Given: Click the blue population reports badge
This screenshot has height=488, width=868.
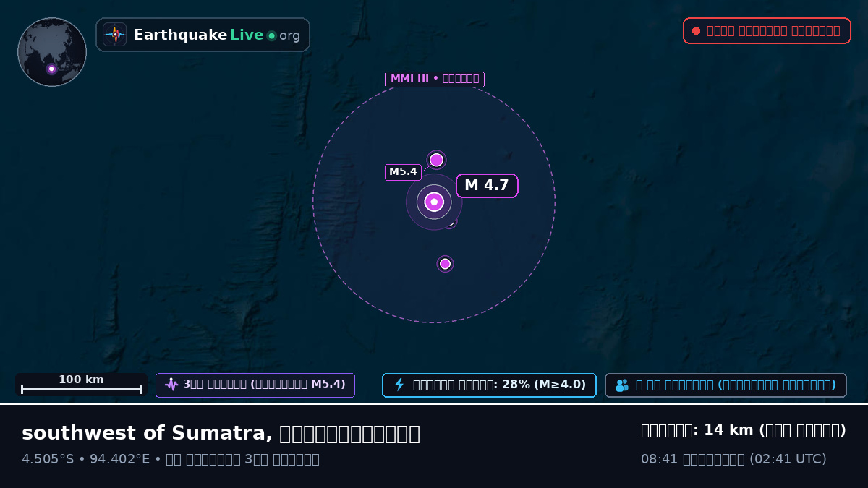Looking at the screenshot, I should pos(726,385).
